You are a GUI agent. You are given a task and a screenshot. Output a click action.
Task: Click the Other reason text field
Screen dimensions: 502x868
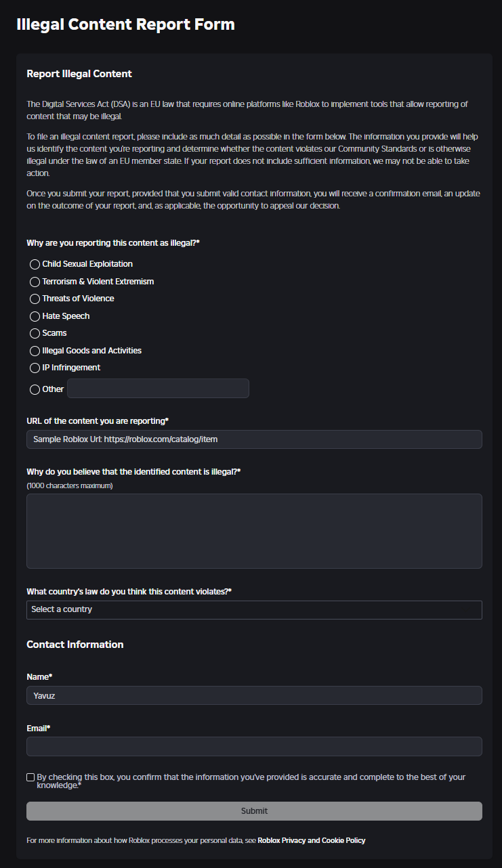158,389
